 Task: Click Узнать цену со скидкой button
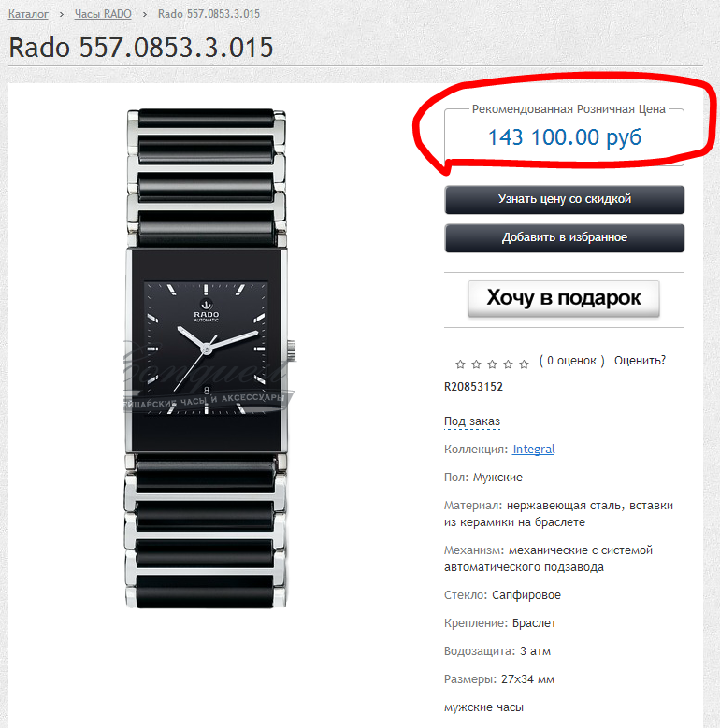(x=565, y=200)
